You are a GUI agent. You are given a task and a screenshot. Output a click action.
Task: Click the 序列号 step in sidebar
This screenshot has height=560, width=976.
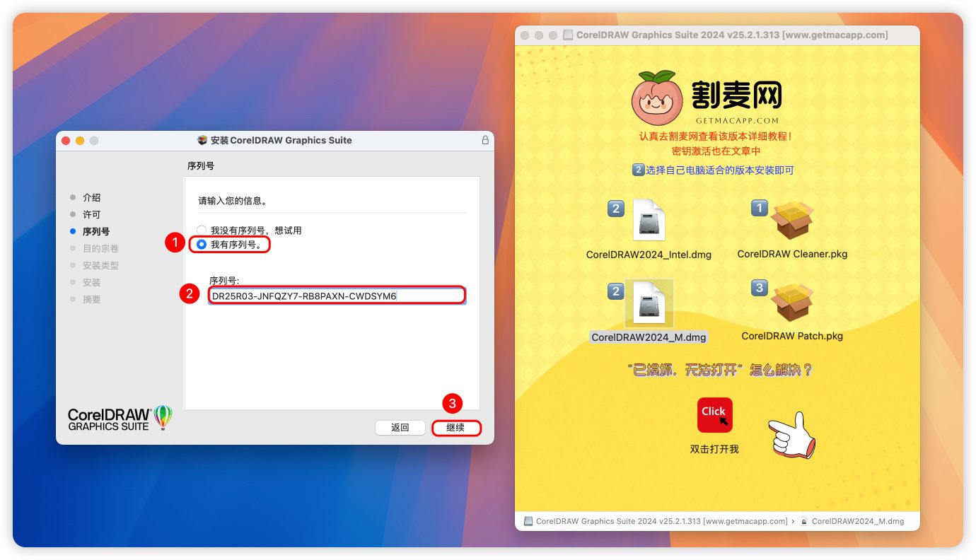click(x=95, y=231)
